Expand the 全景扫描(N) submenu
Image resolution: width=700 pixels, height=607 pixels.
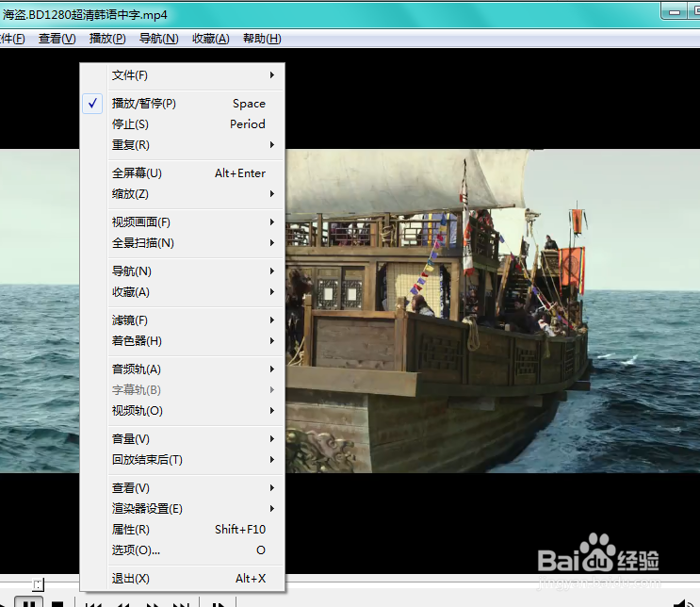pos(182,243)
